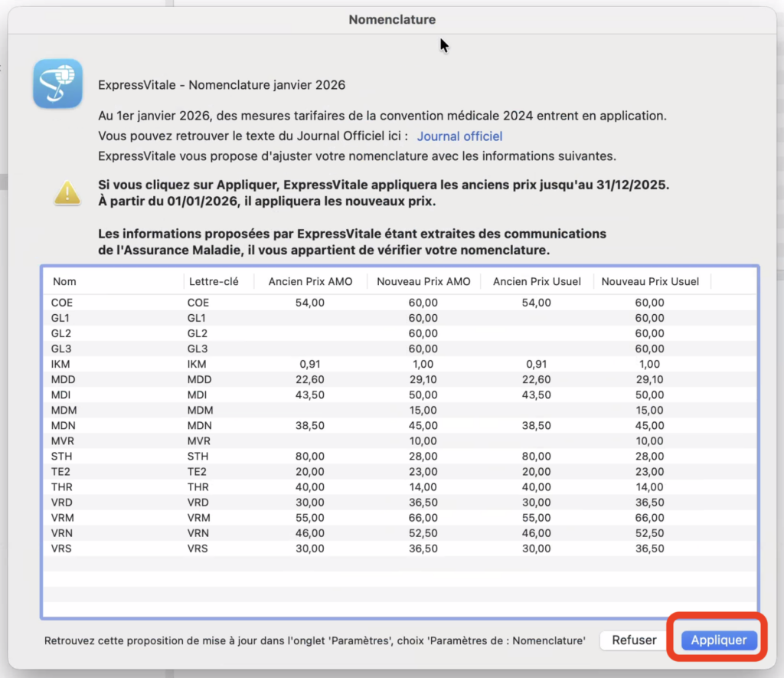The height and width of the screenshot is (678, 784).
Task: Click the yellow warning triangle icon
Action: pyautogui.click(x=67, y=192)
